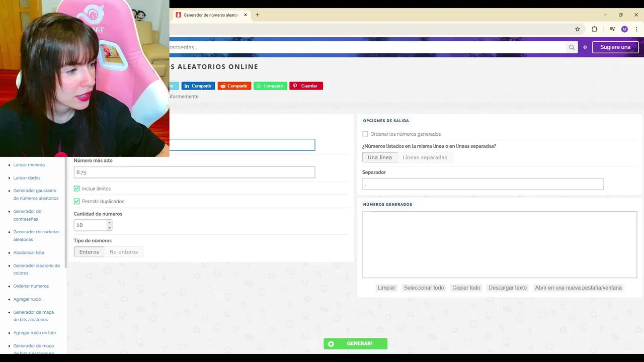Open the Lanzar dados link

click(27, 178)
